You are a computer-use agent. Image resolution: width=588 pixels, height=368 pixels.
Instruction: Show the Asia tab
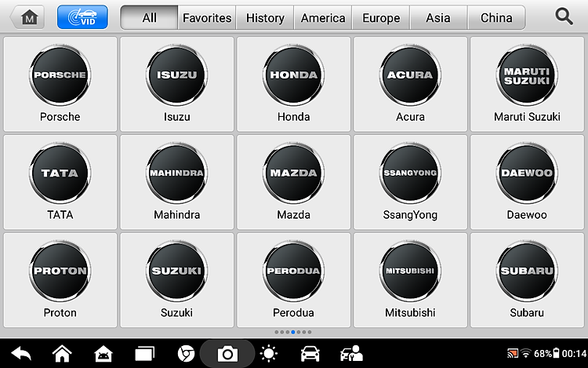click(438, 17)
